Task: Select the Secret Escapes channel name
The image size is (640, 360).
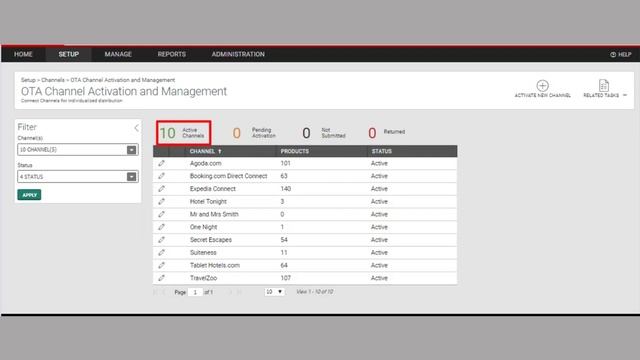Action: coord(211,240)
